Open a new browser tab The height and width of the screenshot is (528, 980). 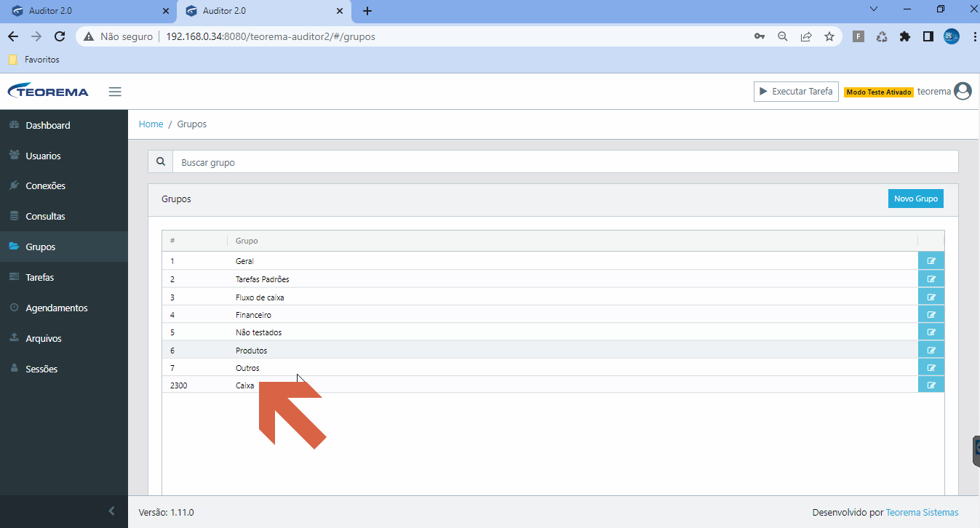(367, 11)
